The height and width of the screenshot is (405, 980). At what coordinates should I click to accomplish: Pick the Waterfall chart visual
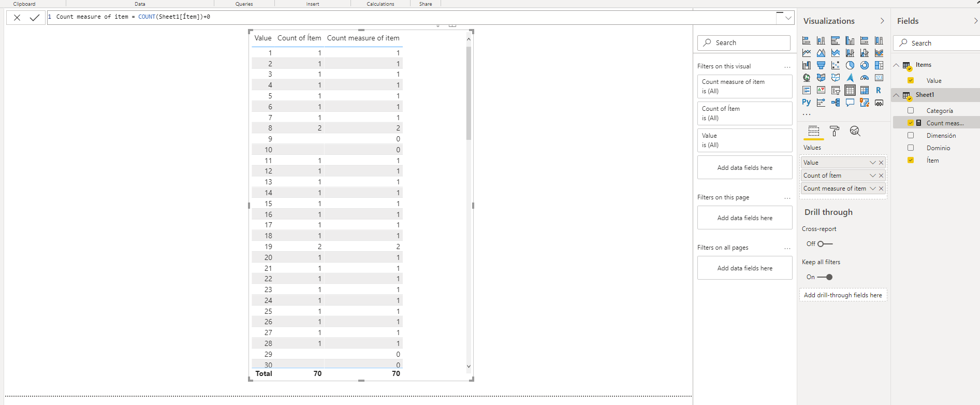(x=807, y=65)
